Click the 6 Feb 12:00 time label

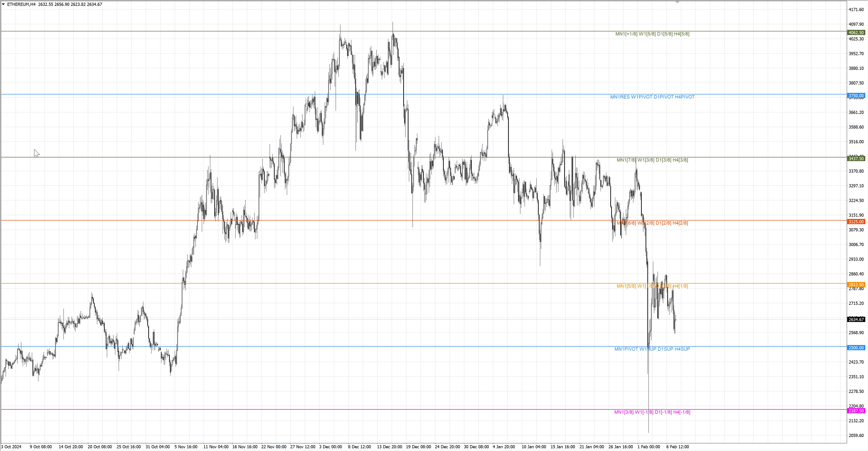677,447
